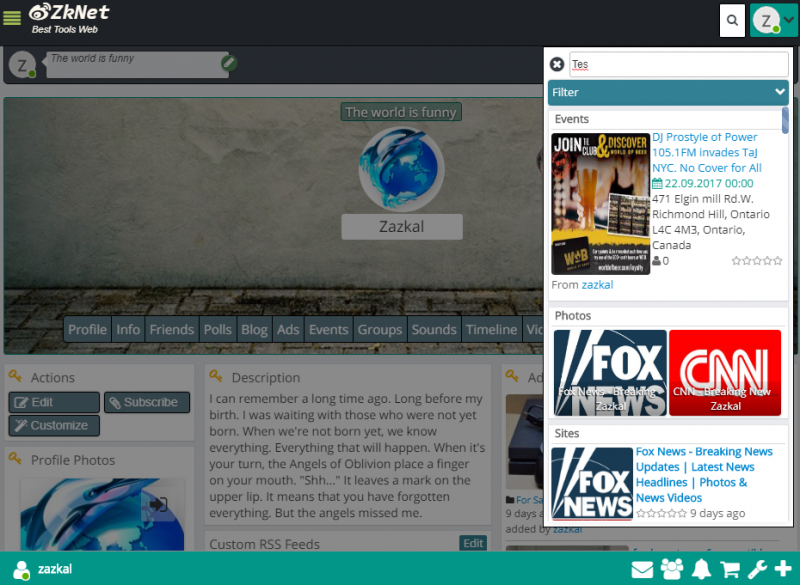The image size is (800, 585).
Task: Open the CNN photo thumbnail
Action: 725,373
